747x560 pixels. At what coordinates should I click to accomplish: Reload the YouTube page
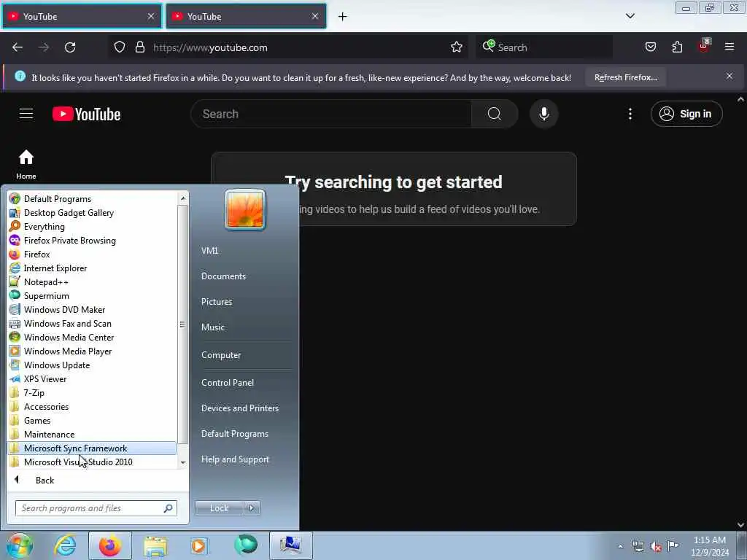click(70, 47)
